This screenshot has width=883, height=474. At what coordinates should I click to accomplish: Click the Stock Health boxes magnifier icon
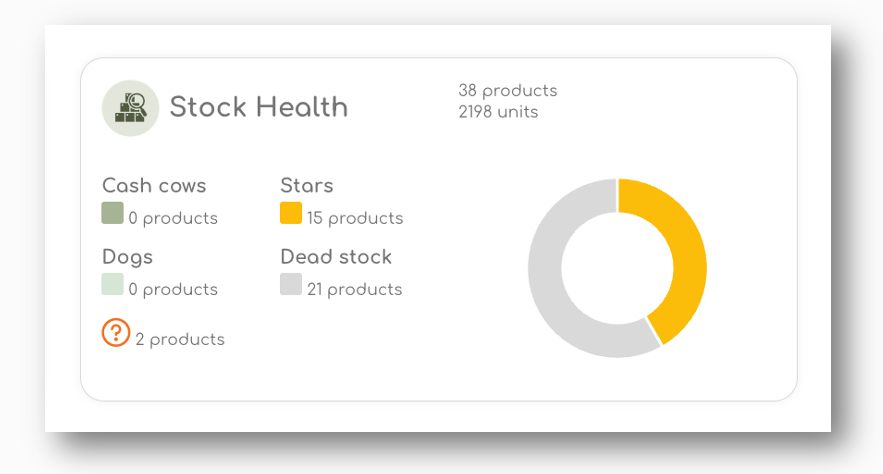(130, 108)
